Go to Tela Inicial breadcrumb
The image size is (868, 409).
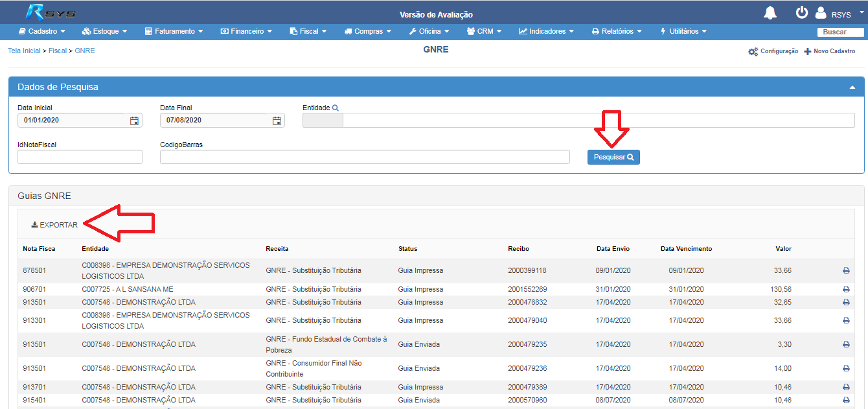click(x=24, y=51)
